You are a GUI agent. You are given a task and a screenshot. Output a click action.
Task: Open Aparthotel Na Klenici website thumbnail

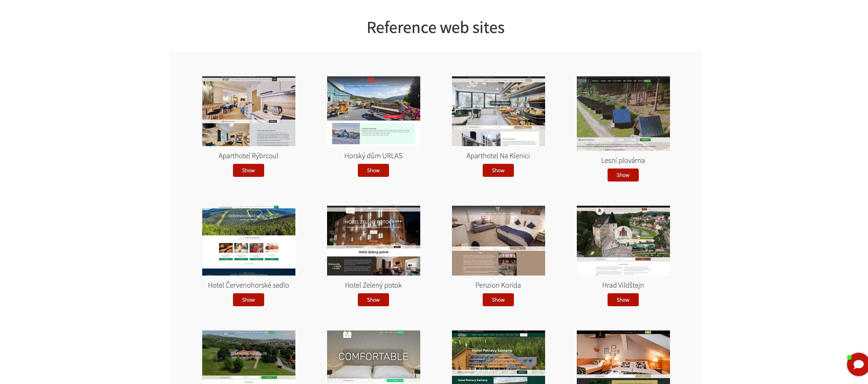499,111
